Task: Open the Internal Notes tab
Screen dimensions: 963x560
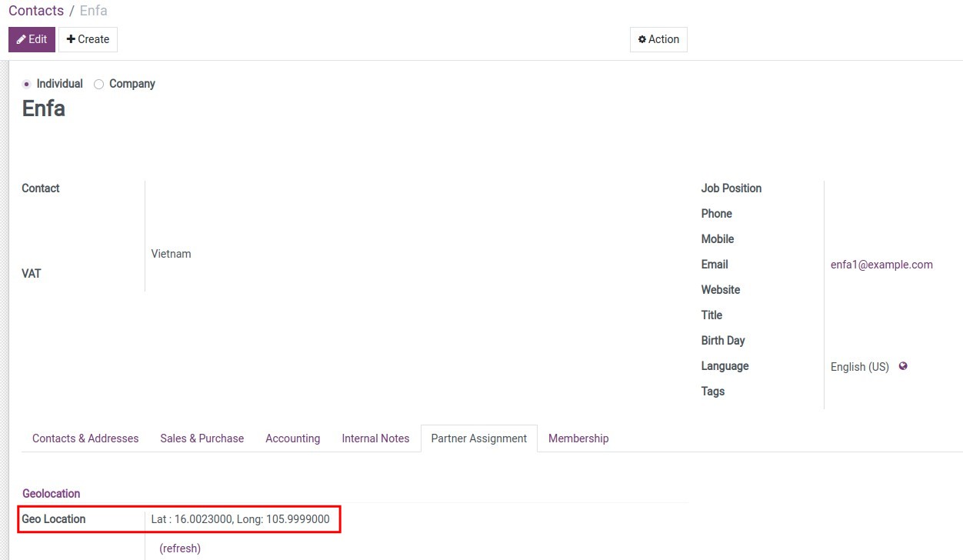Action: pyautogui.click(x=375, y=438)
